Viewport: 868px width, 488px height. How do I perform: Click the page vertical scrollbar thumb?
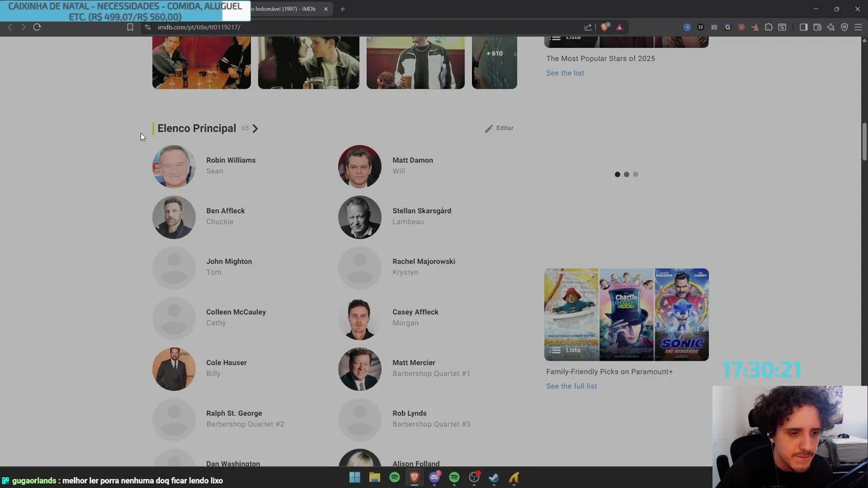(x=864, y=142)
